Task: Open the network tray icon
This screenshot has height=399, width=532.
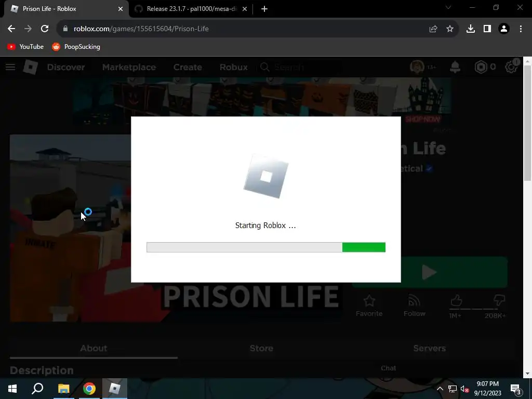Action: (453, 389)
